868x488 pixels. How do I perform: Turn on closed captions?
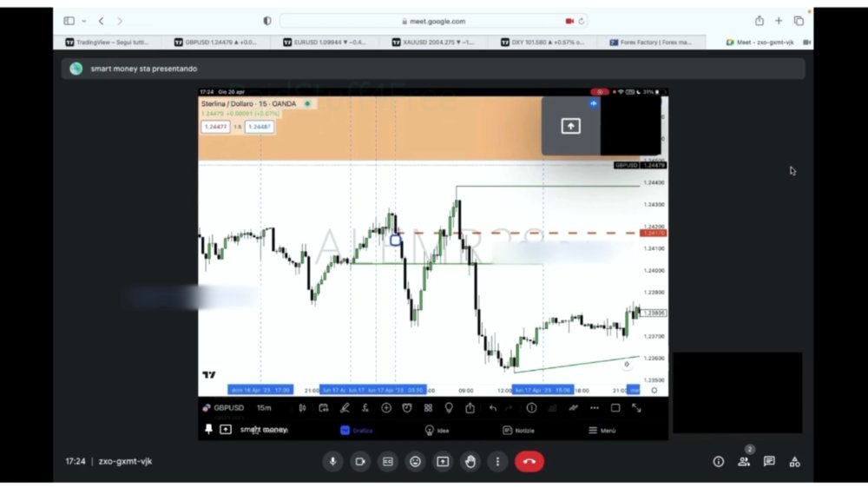click(388, 461)
